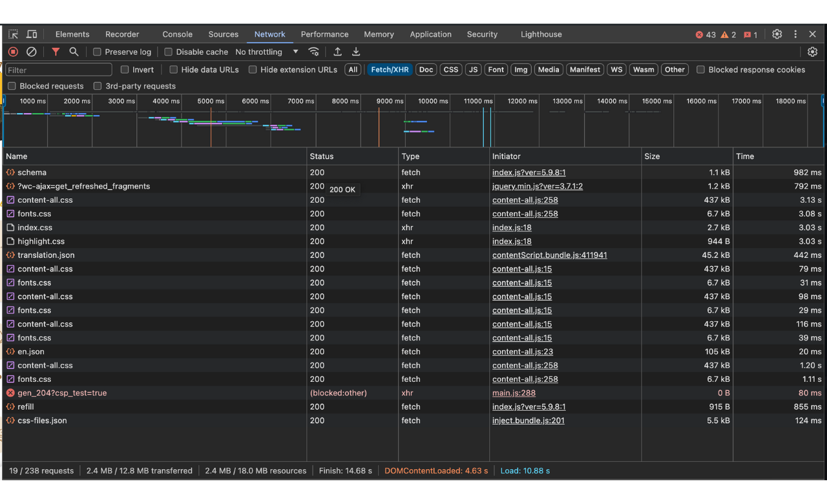827x504 pixels.
Task: Sort by the Name column header
Action: pos(155,156)
